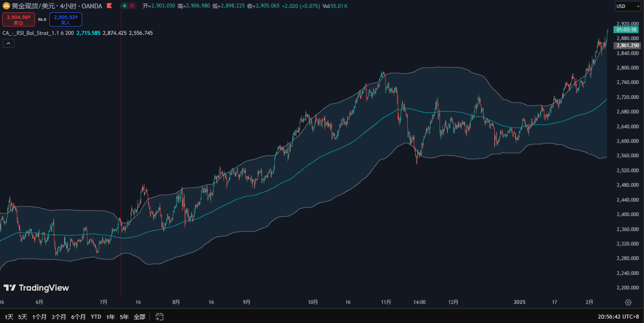Collapse the indicator legend with chevron button

coord(8,43)
